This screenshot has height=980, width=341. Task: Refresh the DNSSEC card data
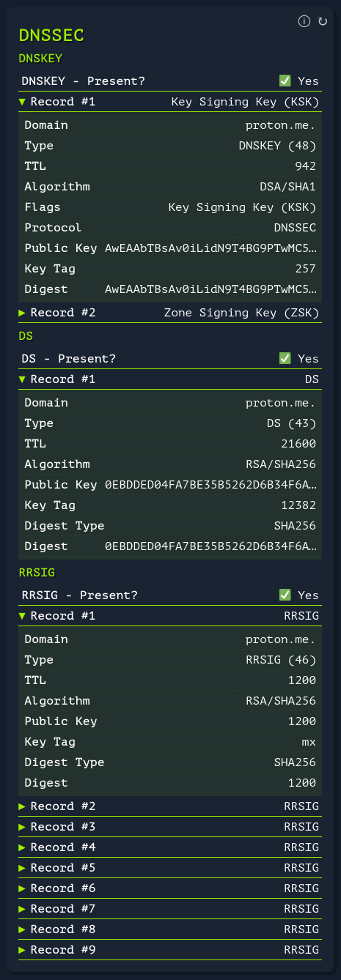click(x=323, y=21)
